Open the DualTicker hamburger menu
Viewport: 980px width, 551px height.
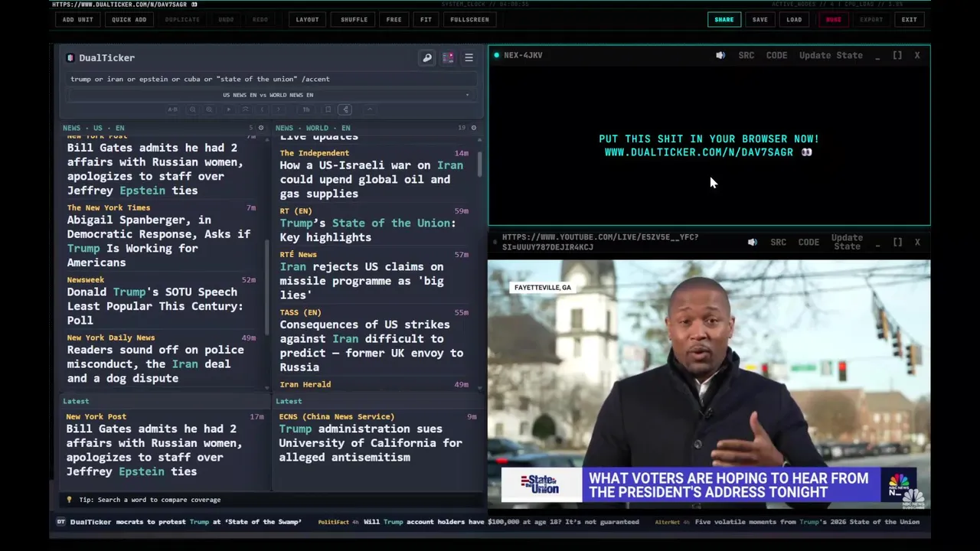pos(469,57)
